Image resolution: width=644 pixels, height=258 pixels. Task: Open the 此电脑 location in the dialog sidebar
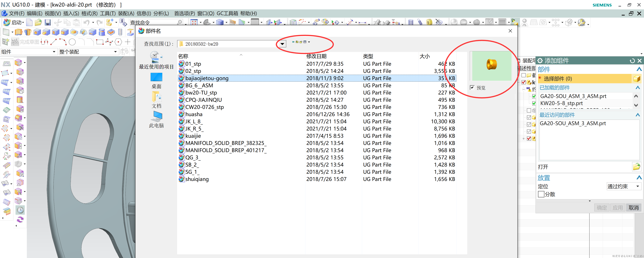tap(156, 119)
